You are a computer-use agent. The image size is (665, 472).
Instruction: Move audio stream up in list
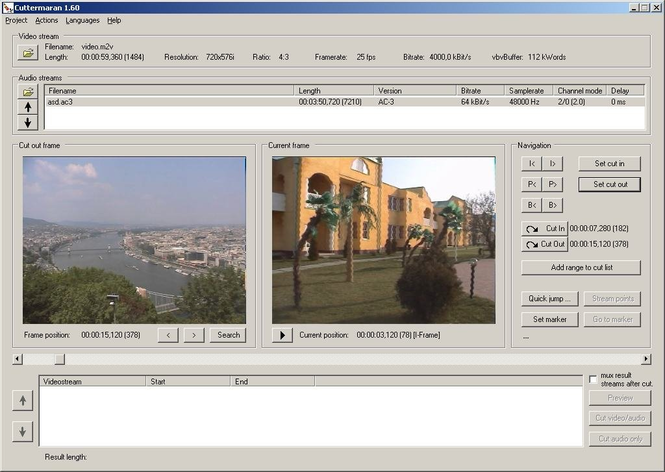(x=29, y=106)
